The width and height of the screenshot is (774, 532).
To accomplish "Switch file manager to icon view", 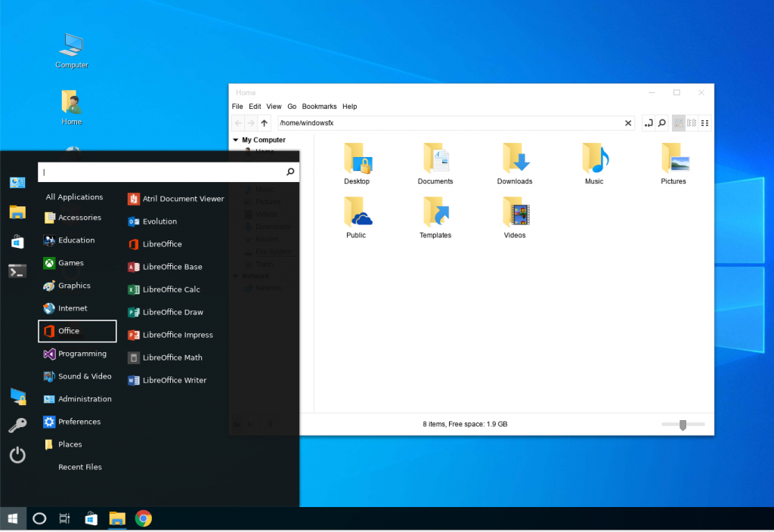I will coord(678,123).
